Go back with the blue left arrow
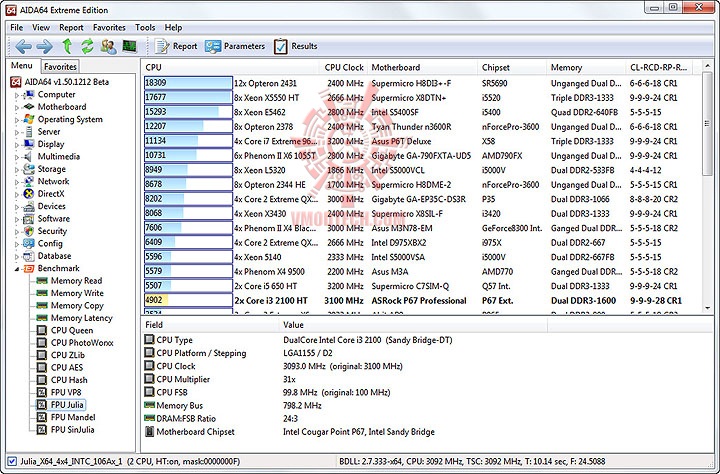 point(23,46)
